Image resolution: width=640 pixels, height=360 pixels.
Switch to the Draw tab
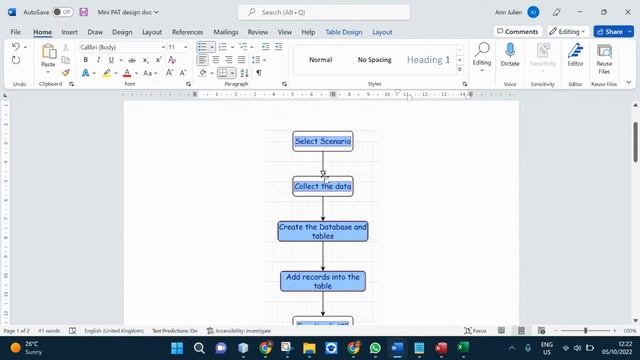tap(95, 32)
